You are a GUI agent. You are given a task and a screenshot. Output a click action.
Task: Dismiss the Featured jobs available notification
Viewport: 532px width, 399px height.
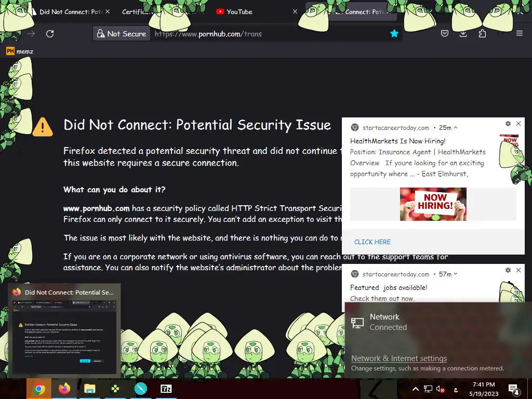pyautogui.click(x=518, y=270)
